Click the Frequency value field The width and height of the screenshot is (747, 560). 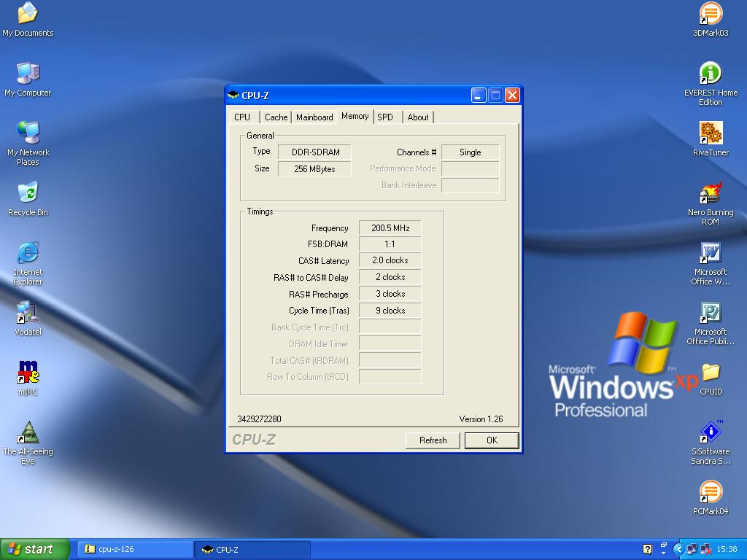[x=390, y=228]
